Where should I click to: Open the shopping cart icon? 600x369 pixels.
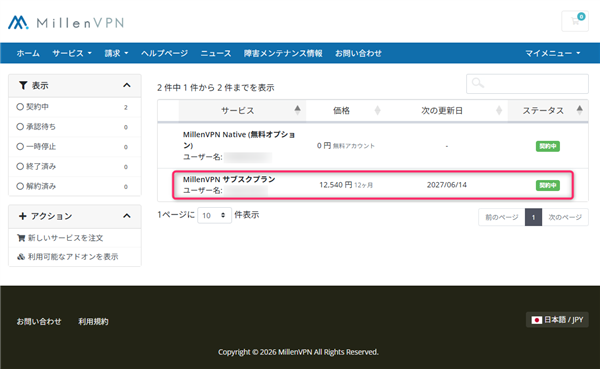[575, 21]
